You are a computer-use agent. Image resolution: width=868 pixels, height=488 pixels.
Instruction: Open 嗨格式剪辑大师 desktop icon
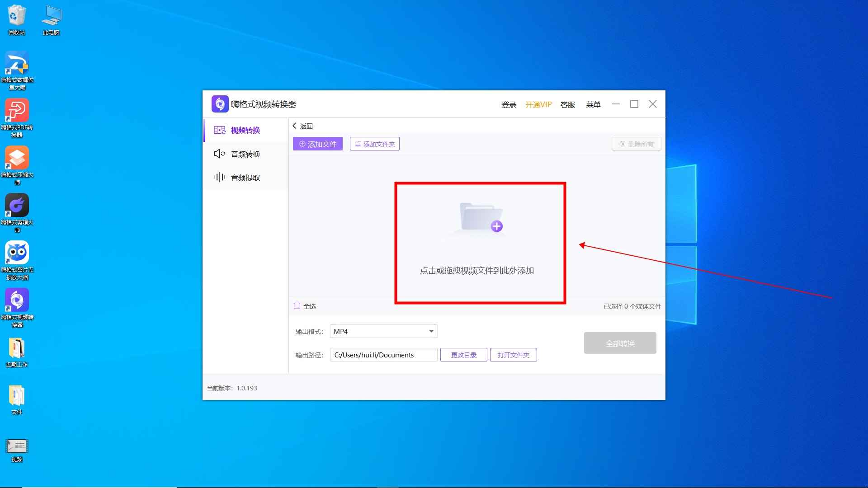[x=17, y=206]
